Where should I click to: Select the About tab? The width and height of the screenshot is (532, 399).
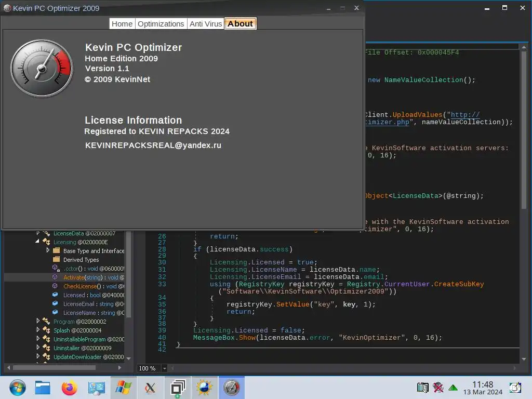(x=240, y=24)
